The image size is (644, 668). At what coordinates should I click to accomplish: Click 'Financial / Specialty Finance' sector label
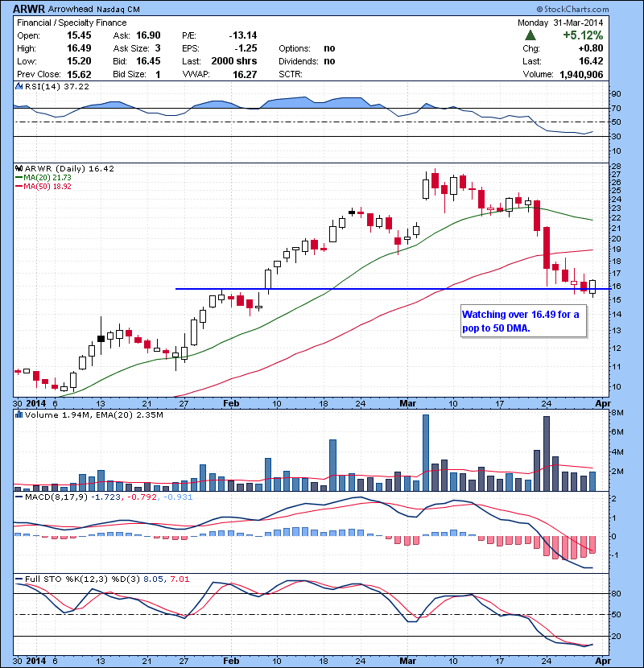point(72,23)
